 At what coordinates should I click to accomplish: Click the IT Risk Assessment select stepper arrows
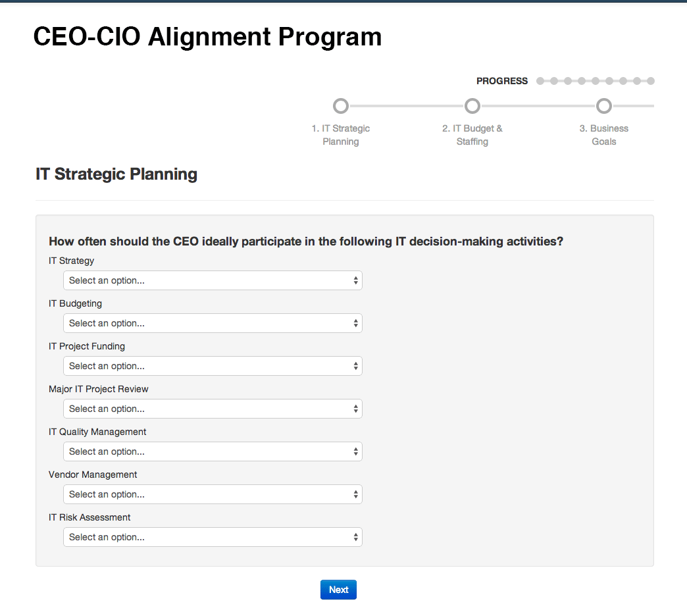(356, 537)
